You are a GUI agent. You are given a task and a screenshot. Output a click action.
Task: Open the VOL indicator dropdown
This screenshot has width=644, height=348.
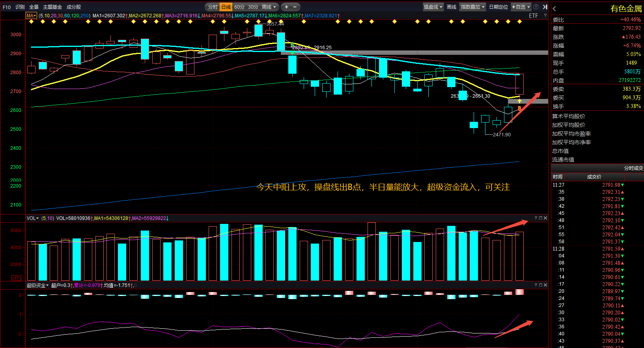pos(33,218)
